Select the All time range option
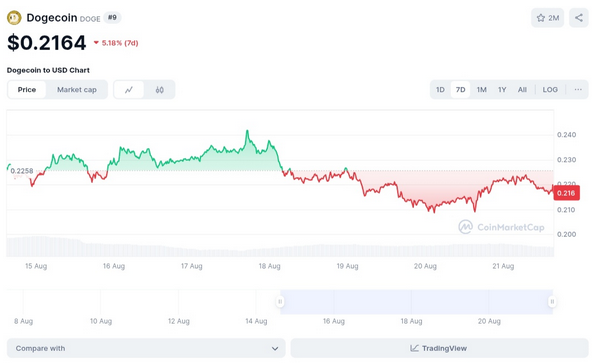The image size is (592, 363). tap(522, 90)
